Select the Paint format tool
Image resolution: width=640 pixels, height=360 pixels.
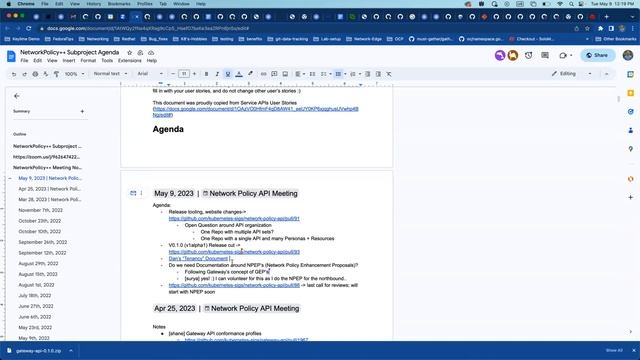[56, 74]
